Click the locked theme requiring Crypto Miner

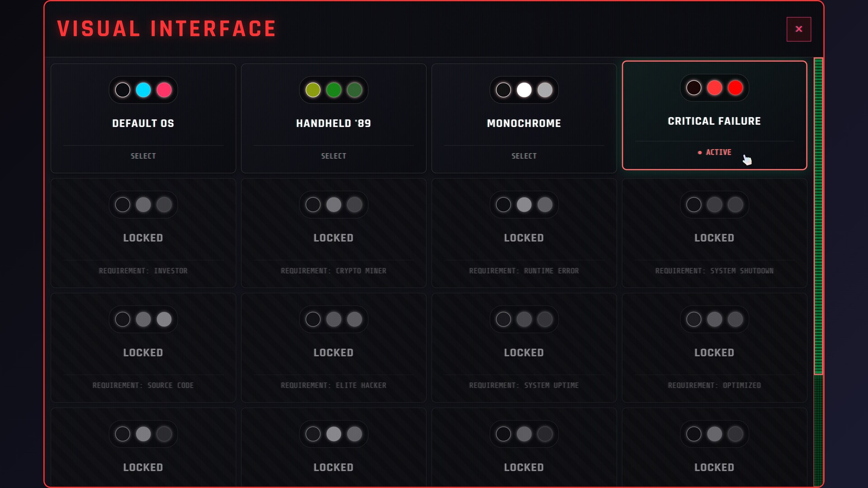point(333,233)
